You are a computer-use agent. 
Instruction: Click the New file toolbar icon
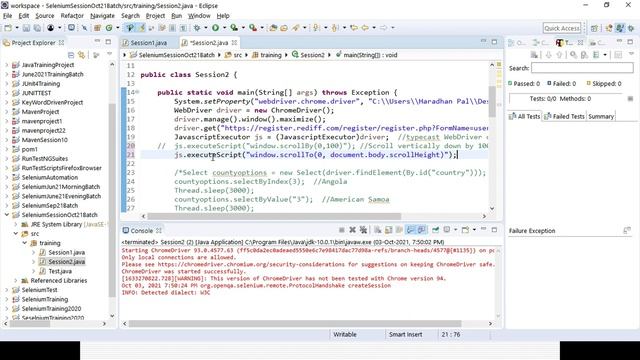(8, 28)
